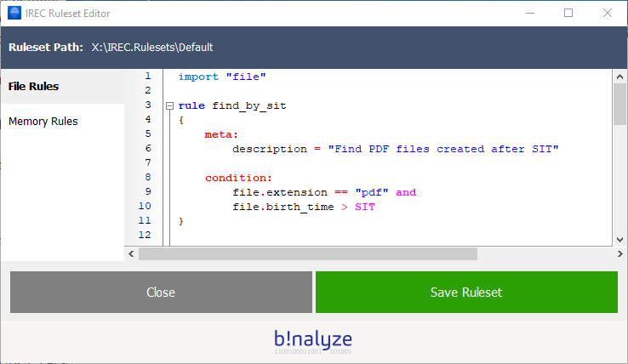Click the IREC app icon in title bar

(14, 14)
